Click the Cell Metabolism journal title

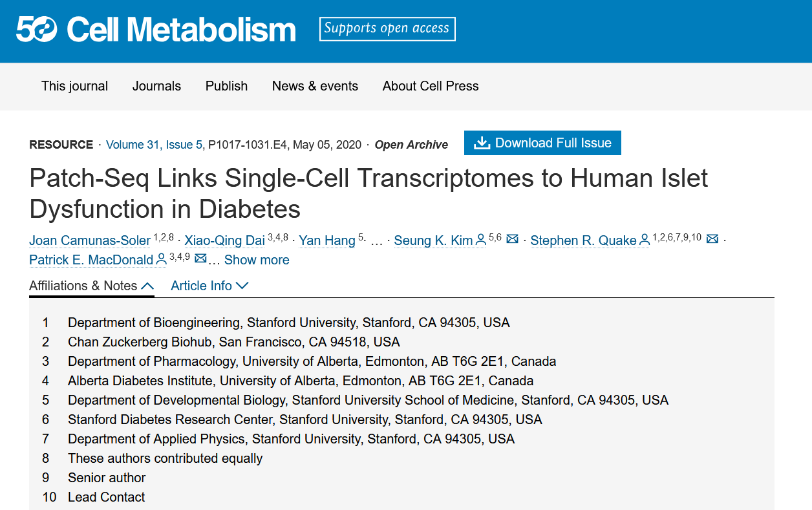[181, 30]
